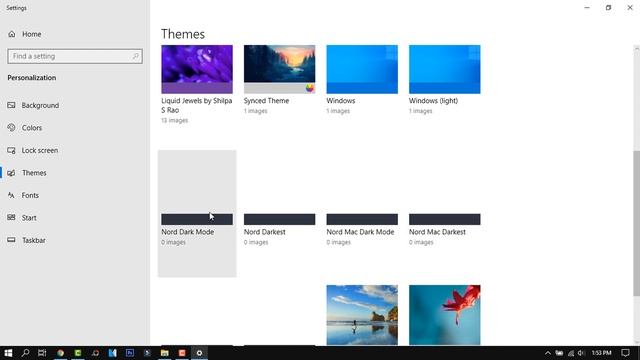Viewport: 640px width, 360px height.
Task: Open File Explorer from taskbar
Action: coord(164,353)
